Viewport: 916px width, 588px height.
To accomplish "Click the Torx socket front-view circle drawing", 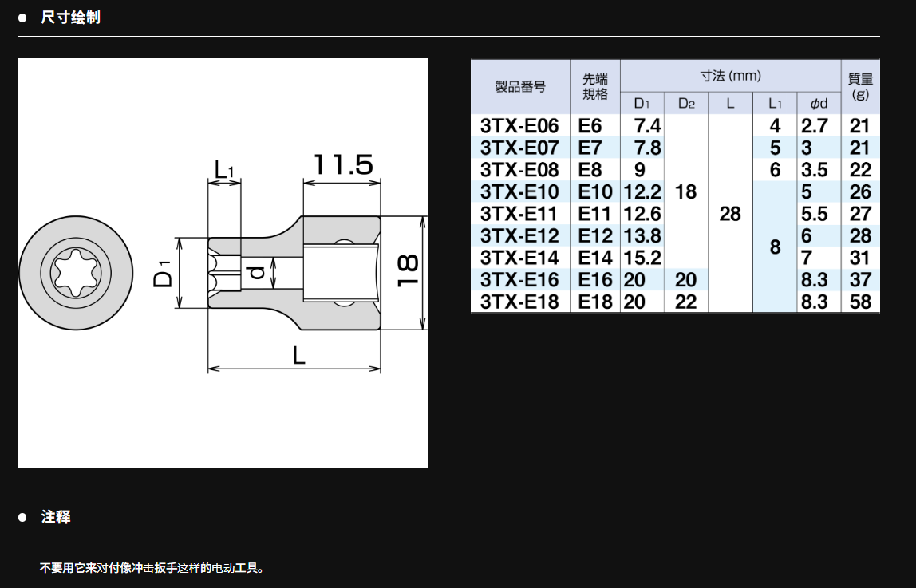I will tap(75, 272).
